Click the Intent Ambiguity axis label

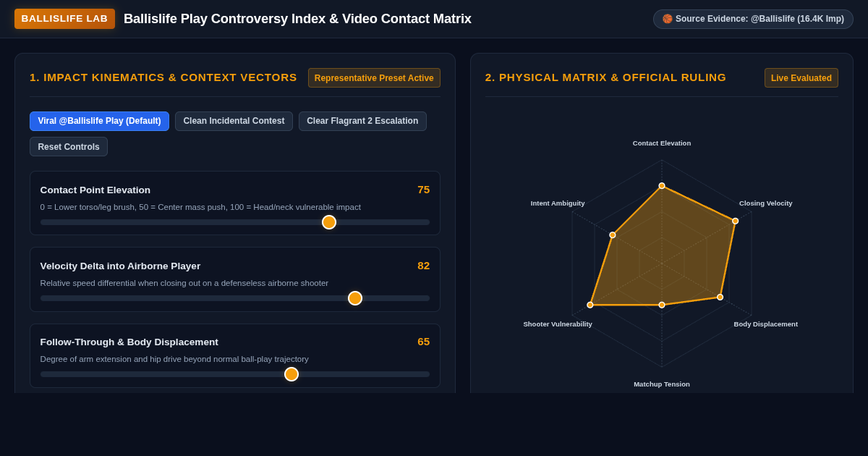(x=558, y=203)
